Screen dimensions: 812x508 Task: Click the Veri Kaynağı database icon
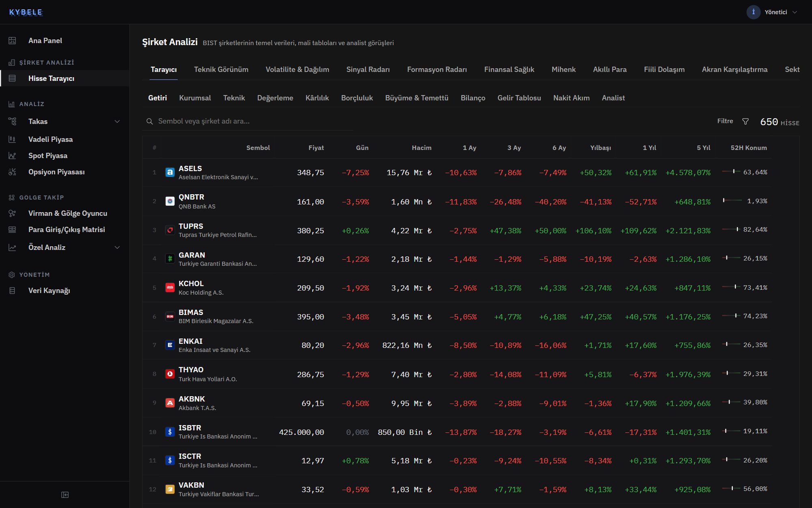tap(12, 291)
